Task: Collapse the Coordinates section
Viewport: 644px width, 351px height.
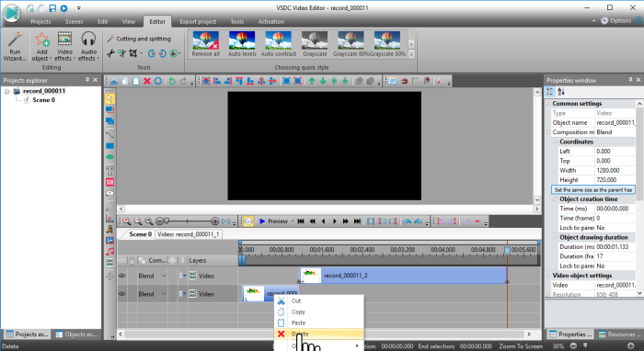Action: pos(555,142)
